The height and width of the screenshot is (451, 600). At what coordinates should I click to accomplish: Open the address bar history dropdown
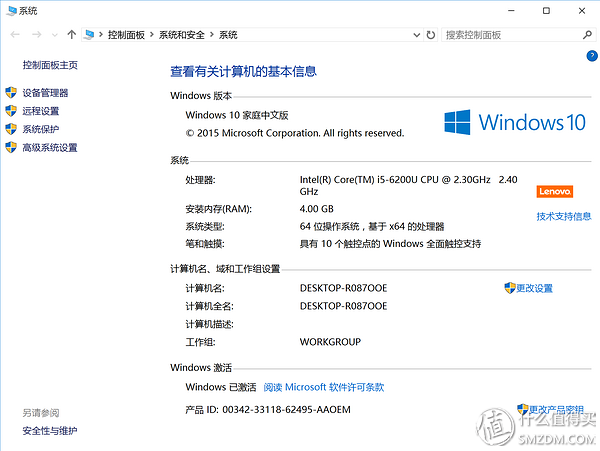(417, 35)
